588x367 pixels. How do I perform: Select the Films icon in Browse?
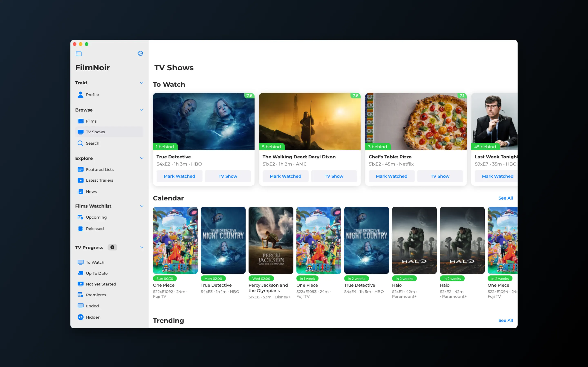coord(80,121)
